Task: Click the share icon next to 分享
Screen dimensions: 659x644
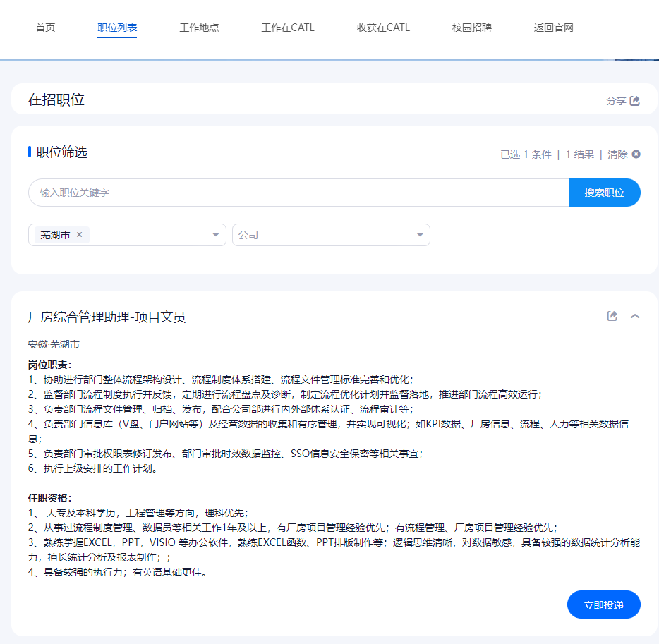Action: click(634, 100)
